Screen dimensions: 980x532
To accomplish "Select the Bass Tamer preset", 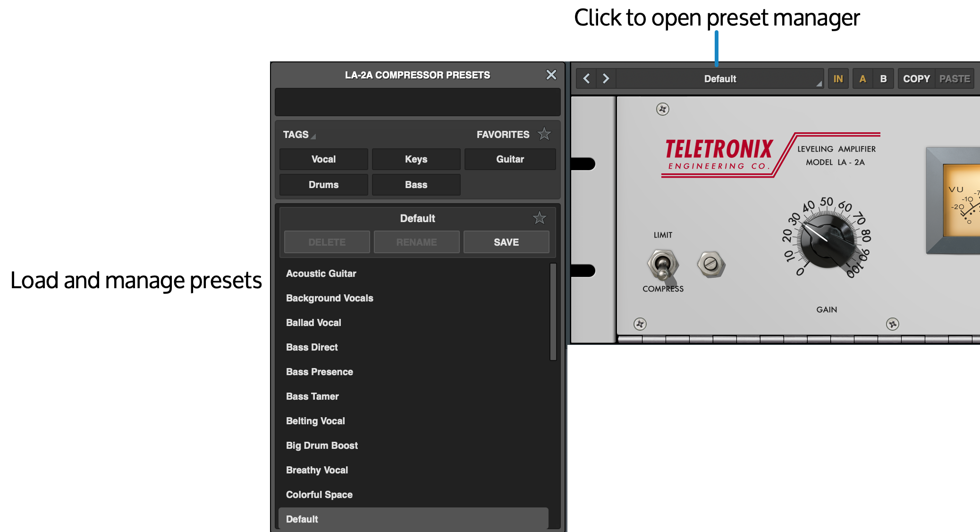I will pos(312,396).
